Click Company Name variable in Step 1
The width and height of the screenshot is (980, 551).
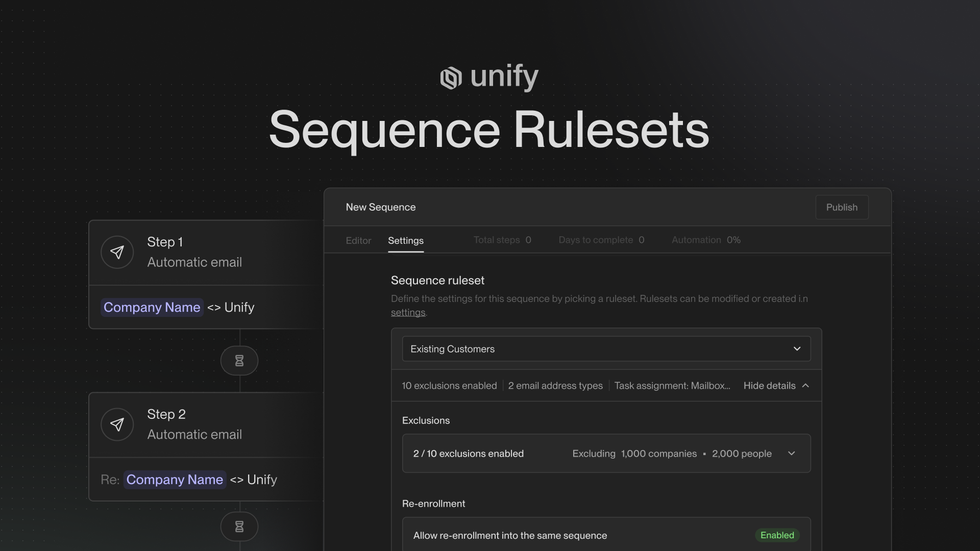pos(152,307)
